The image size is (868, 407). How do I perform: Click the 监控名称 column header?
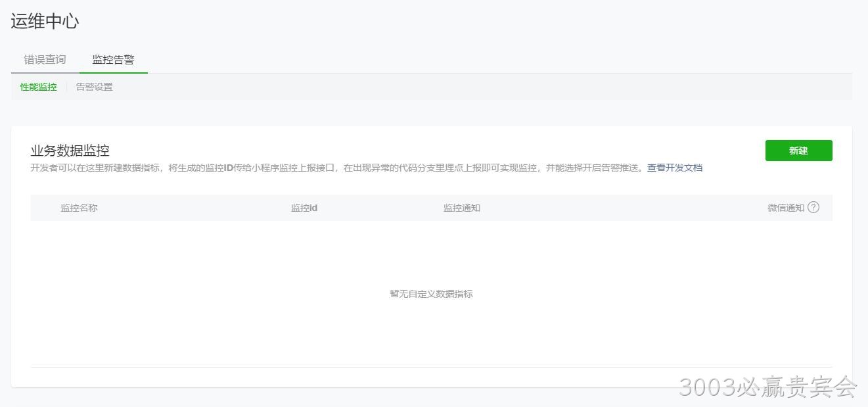tap(80, 208)
